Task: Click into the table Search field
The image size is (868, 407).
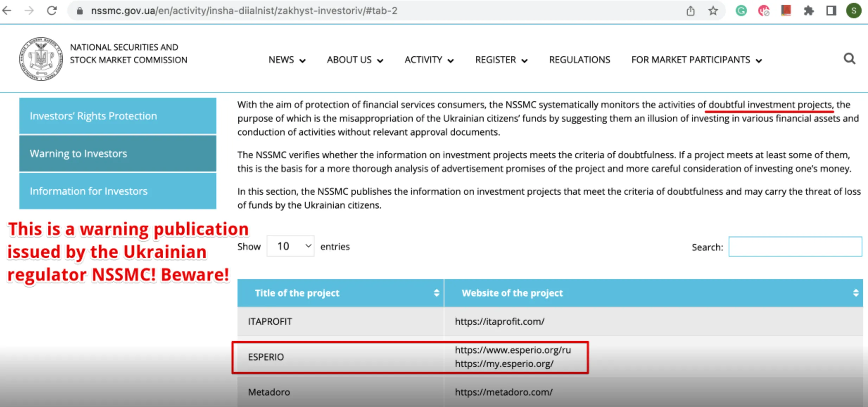Action: tap(795, 247)
